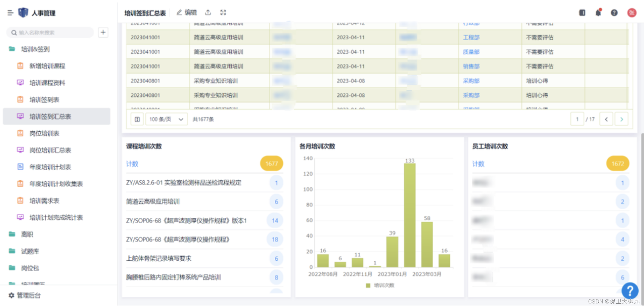Select the ZY/AS8.2.6-01 实验室检测样品送检流程规定 row
The width and height of the screenshot is (644, 307).
click(205, 183)
